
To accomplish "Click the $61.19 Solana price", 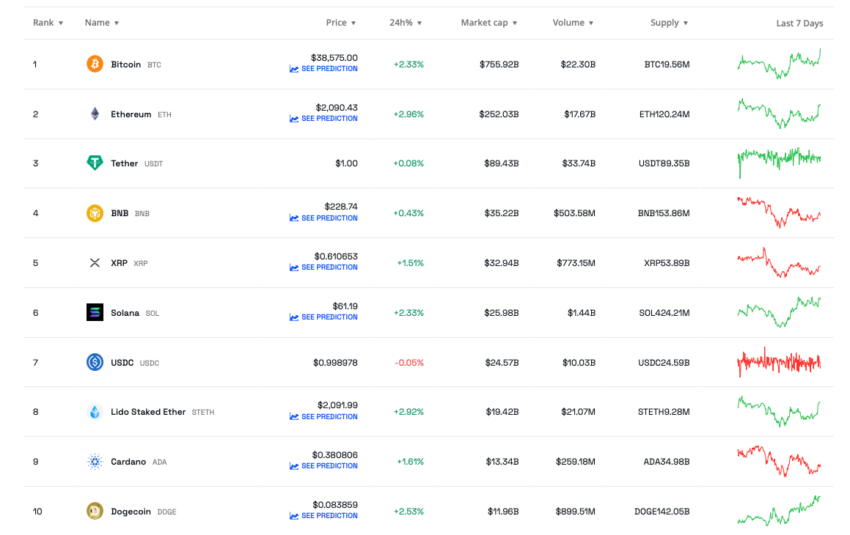I will (345, 306).
